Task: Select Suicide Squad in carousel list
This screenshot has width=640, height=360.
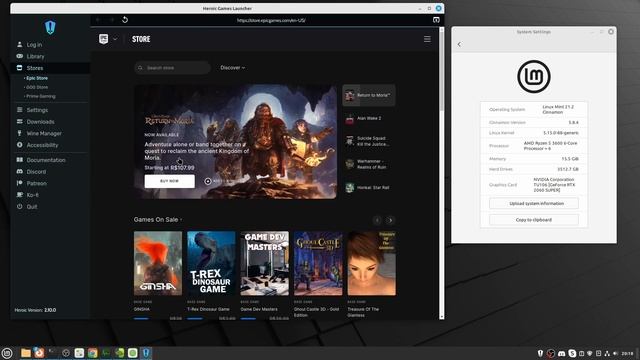Action: coord(369,141)
